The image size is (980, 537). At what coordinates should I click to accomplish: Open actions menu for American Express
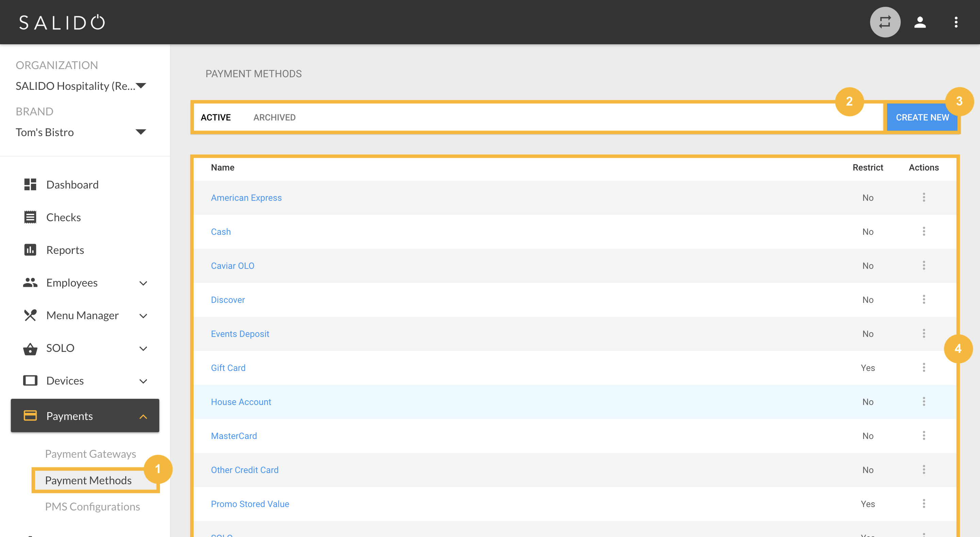pos(924,197)
